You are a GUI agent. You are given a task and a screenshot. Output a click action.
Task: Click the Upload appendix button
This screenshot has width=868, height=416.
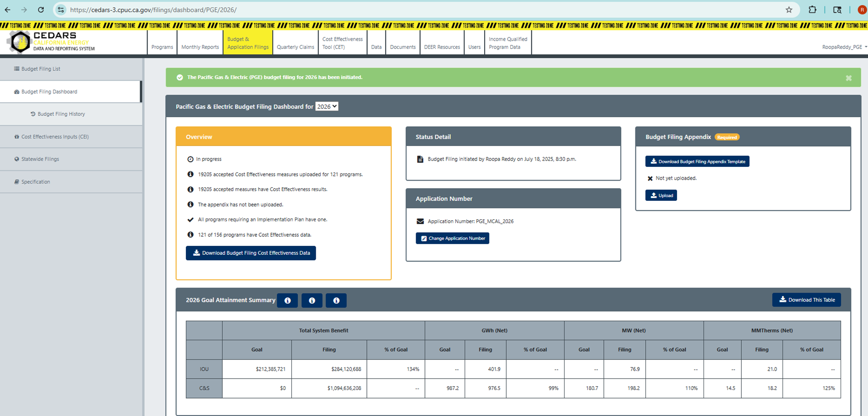tap(661, 195)
